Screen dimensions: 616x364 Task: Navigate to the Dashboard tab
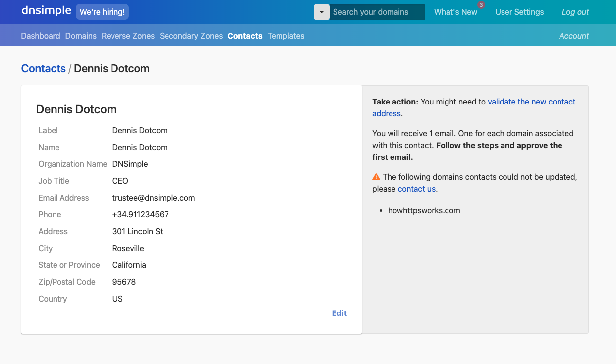tap(41, 36)
